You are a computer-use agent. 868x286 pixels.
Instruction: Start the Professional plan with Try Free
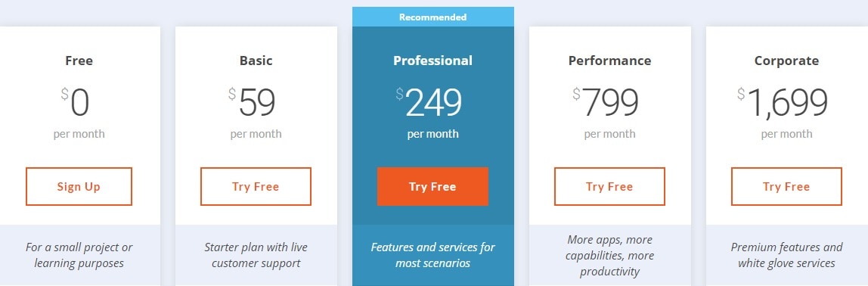point(433,187)
